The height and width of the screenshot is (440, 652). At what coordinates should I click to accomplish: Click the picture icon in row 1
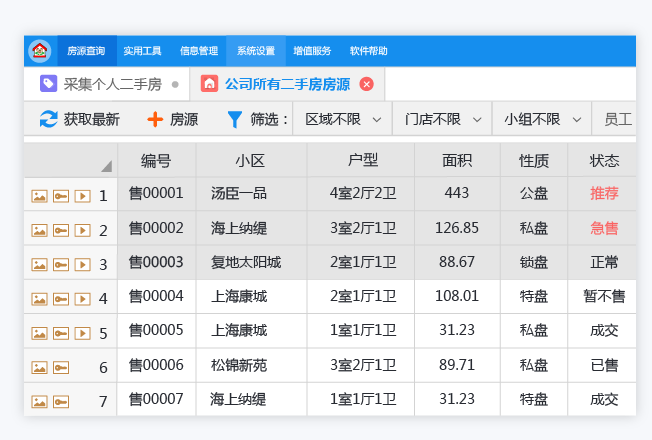(40, 195)
